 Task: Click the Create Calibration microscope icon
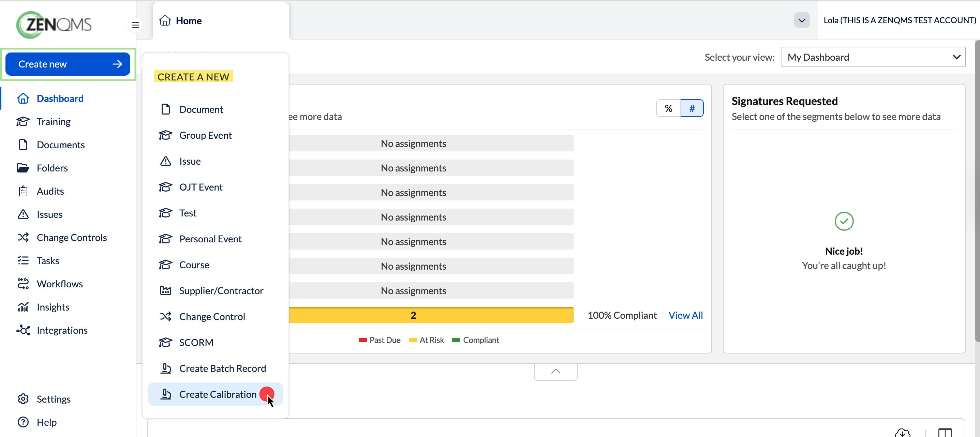click(165, 394)
